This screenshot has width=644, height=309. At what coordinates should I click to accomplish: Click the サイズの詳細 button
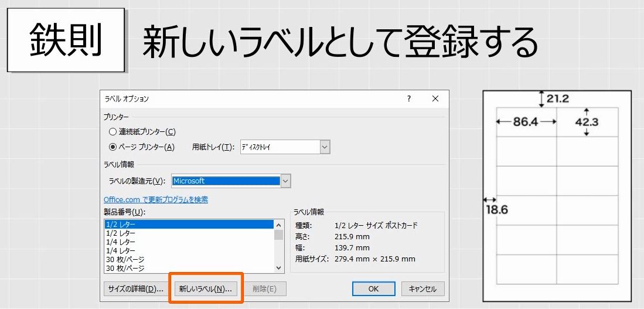click(x=135, y=289)
